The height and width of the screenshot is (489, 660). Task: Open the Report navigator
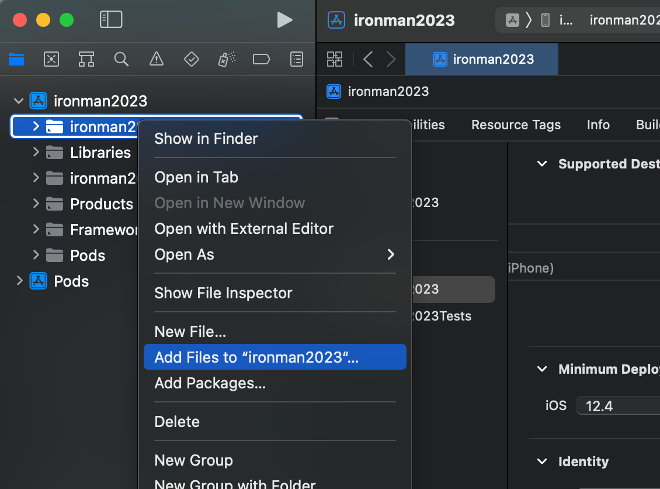click(x=296, y=59)
